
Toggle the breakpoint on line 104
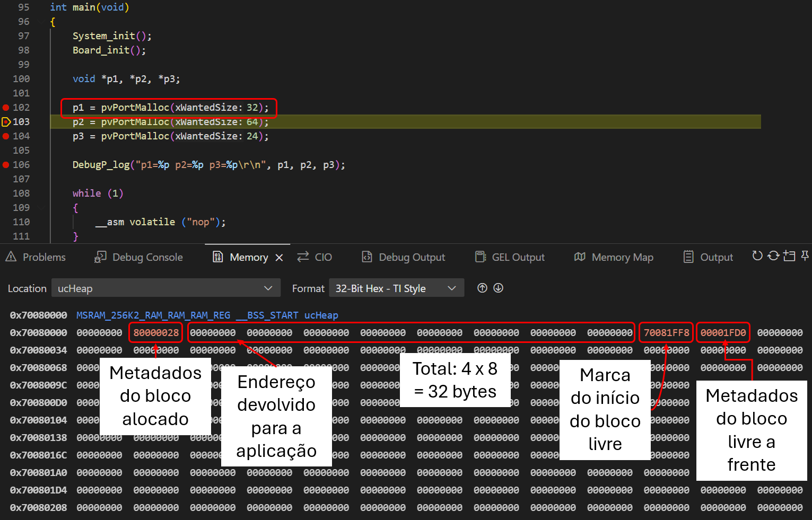[6, 136]
